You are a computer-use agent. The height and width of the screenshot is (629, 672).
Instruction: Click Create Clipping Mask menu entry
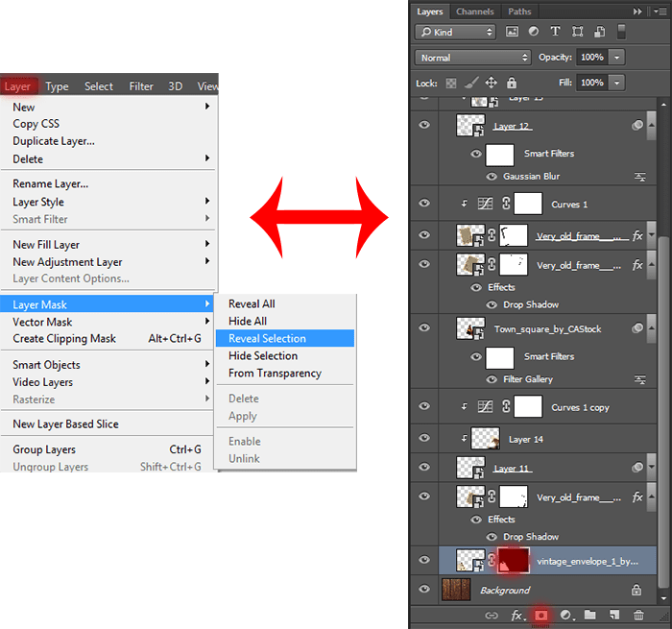[x=108, y=338]
